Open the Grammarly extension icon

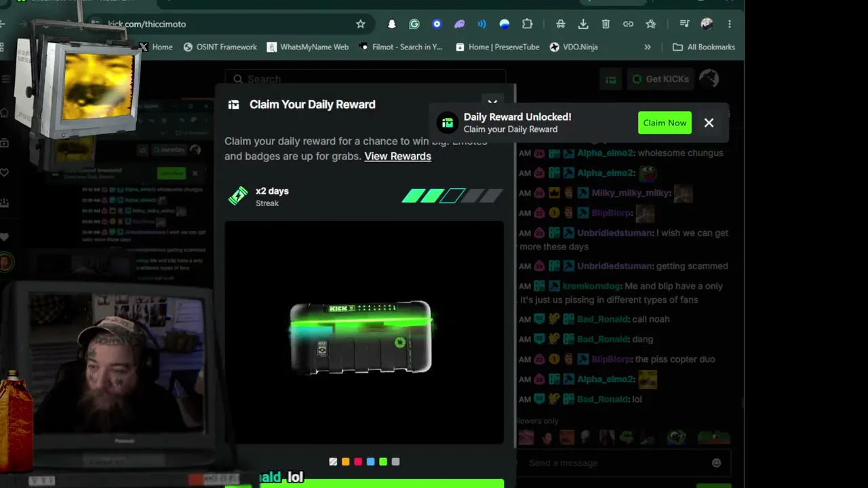tap(414, 24)
